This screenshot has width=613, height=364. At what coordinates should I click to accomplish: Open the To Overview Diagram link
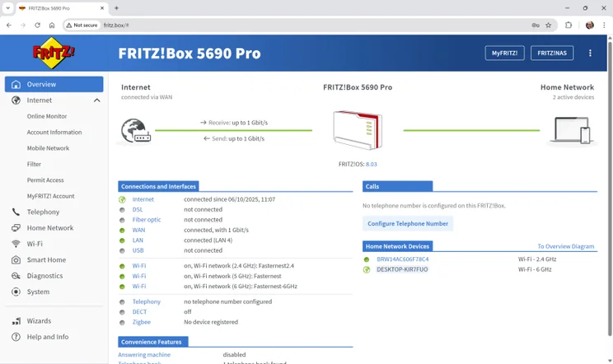[565, 246]
